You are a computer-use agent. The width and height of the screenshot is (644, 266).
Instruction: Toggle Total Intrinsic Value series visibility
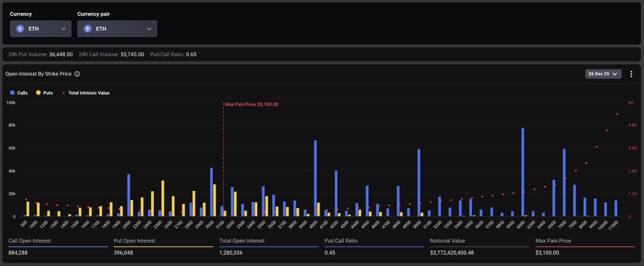89,93
